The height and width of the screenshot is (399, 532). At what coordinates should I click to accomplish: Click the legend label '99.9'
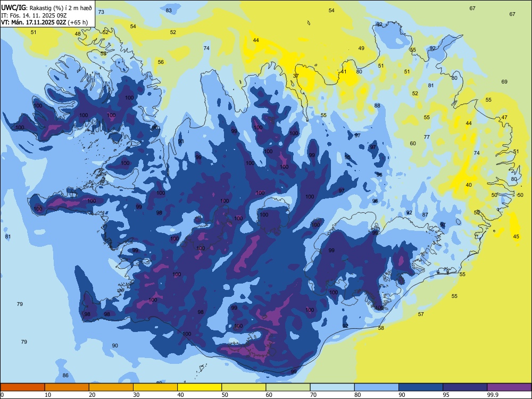tap(493, 395)
